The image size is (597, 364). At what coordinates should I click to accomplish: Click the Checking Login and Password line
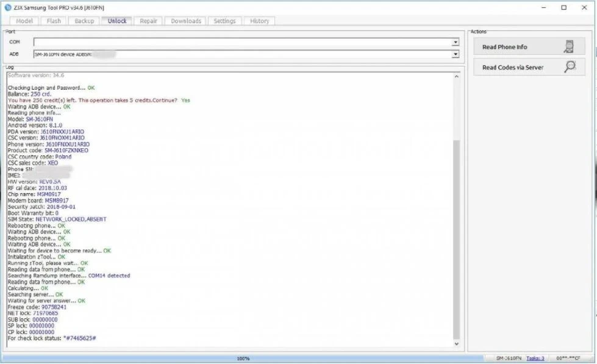coord(51,88)
